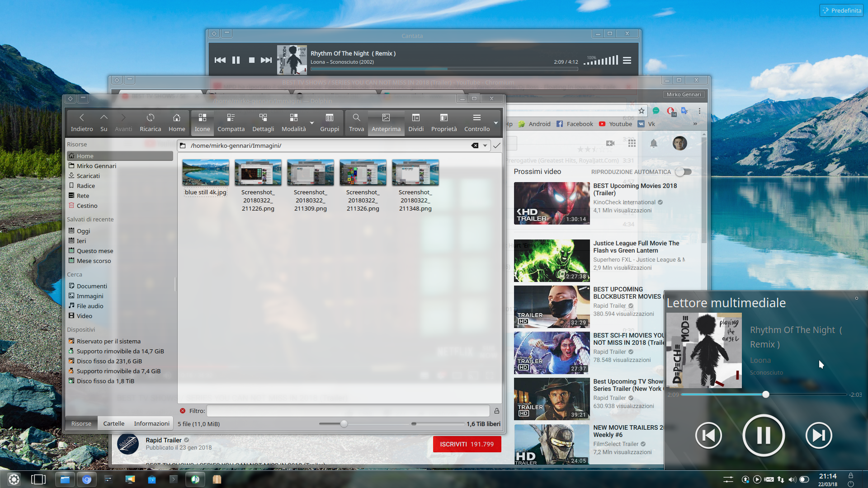Screen dimensions: 868x488
Task: Open the Rapid Trailer channel link
Action: 164,440
